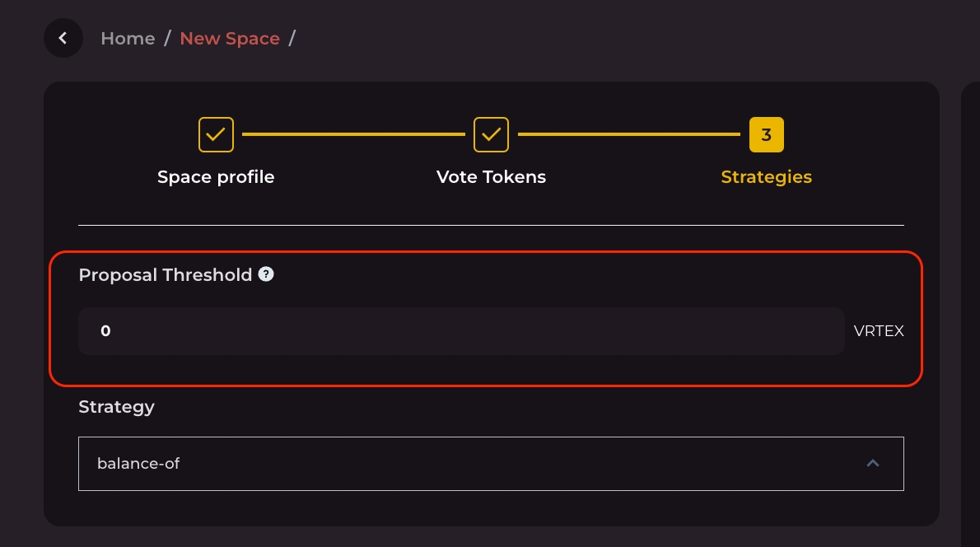
Task: Open the New Space breadcrumb link
Action: coord(230,39)
